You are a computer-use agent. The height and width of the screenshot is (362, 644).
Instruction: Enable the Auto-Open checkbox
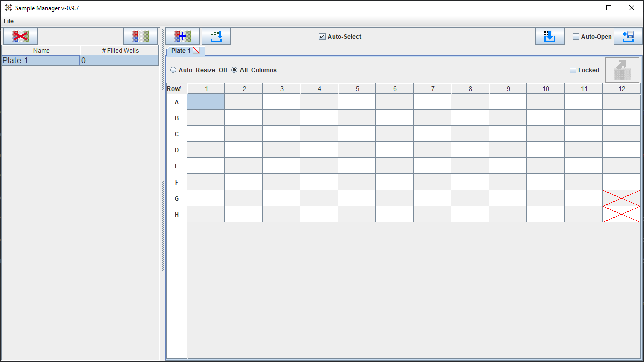tap(576, 37)
